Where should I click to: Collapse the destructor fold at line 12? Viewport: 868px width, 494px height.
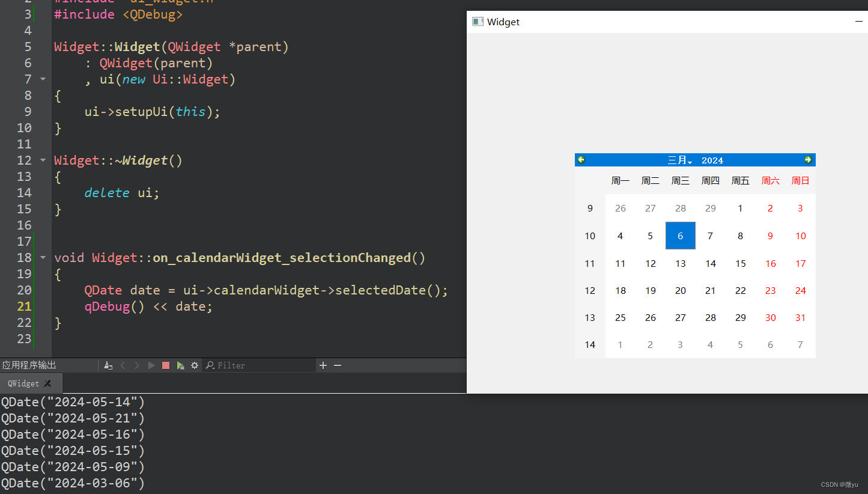click(x=43, y=160)
